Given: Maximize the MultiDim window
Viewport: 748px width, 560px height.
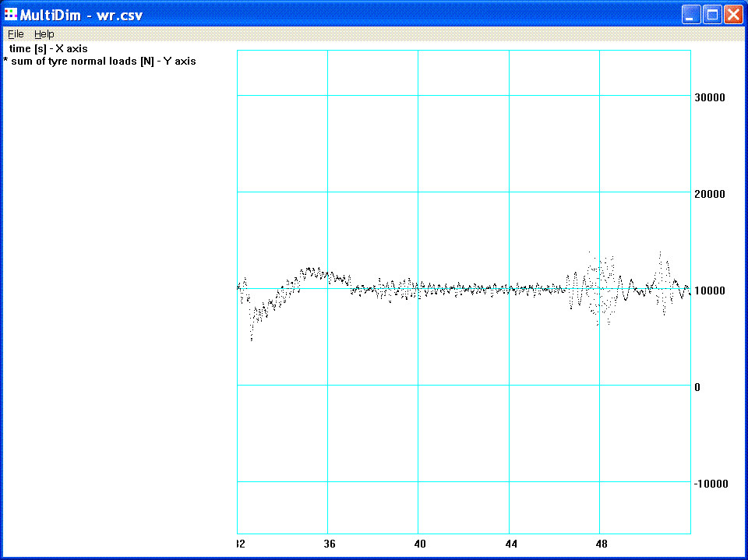Looking at the screenshot, I should tap(712, 15).
